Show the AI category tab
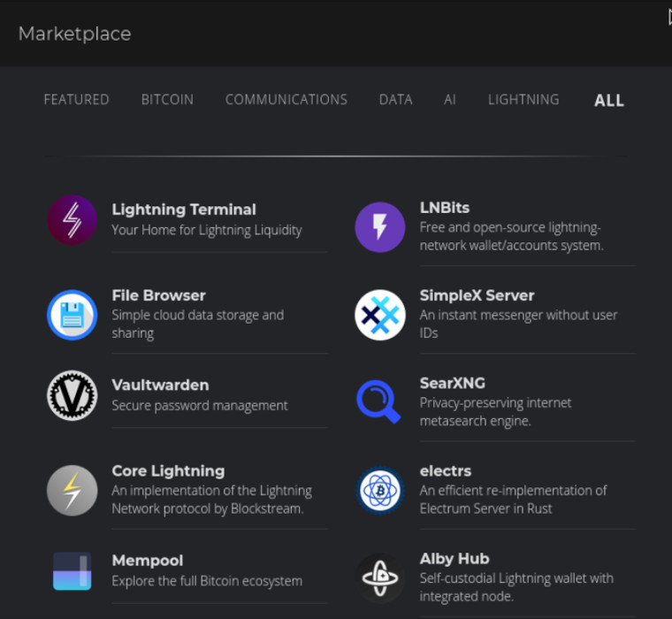This screenshot has width=672, height=619. pyautogui.click(x=449, y=99)
